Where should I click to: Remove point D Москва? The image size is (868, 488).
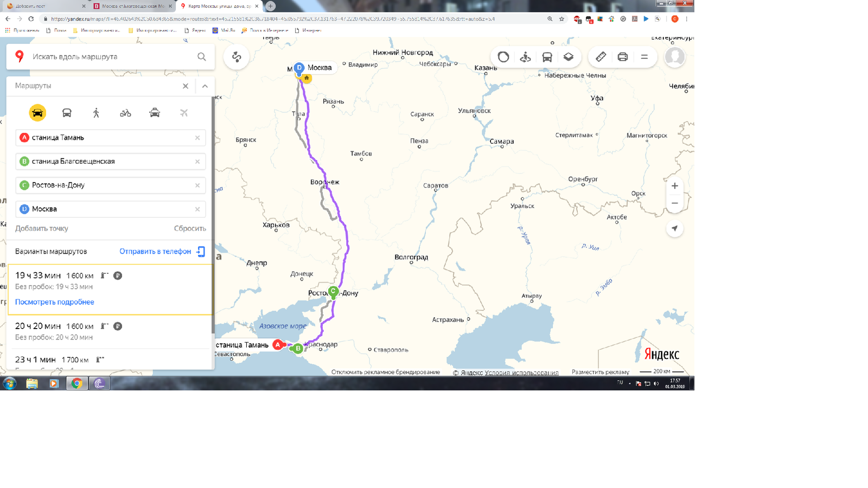pyautogui.click(x=197, y=209)
